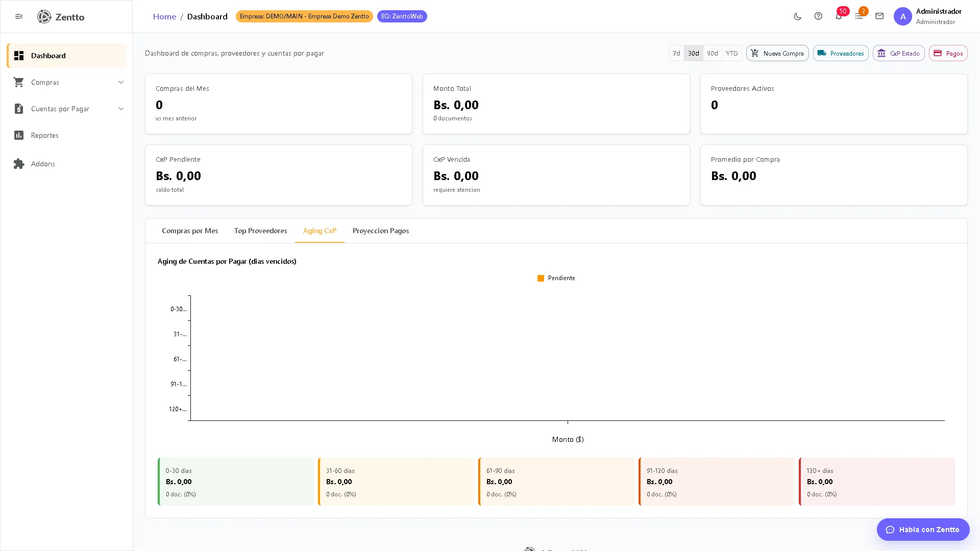Click the Empresa DEMO/MAIN chip
This screenshot has height=551, width=980.
click(304, 16)
